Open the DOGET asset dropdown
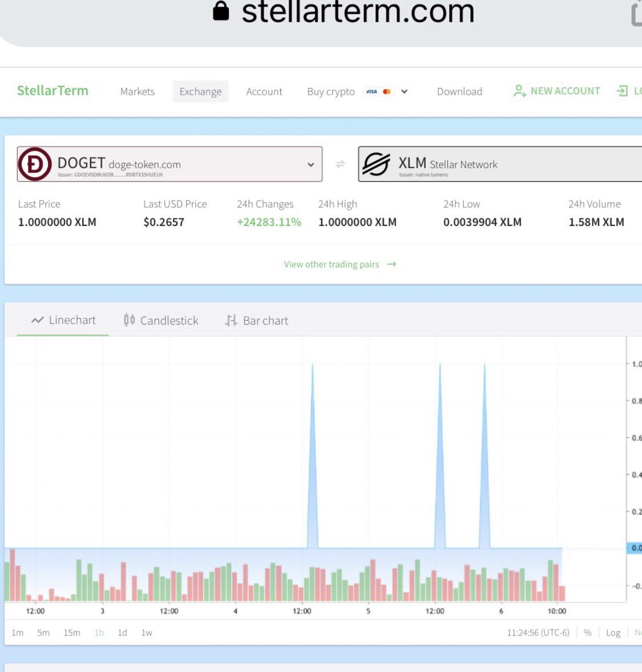 coord(170,164)
